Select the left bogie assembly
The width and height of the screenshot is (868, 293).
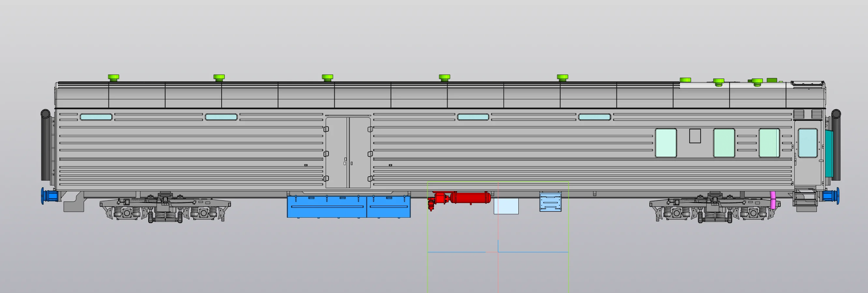click(165, 207)
